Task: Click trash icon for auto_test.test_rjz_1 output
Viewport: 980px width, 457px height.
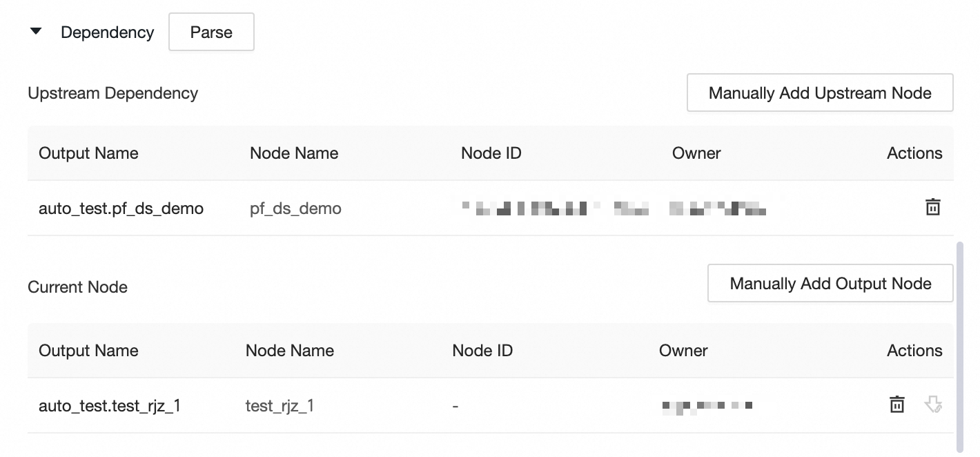Action: [x=896, y=405]
